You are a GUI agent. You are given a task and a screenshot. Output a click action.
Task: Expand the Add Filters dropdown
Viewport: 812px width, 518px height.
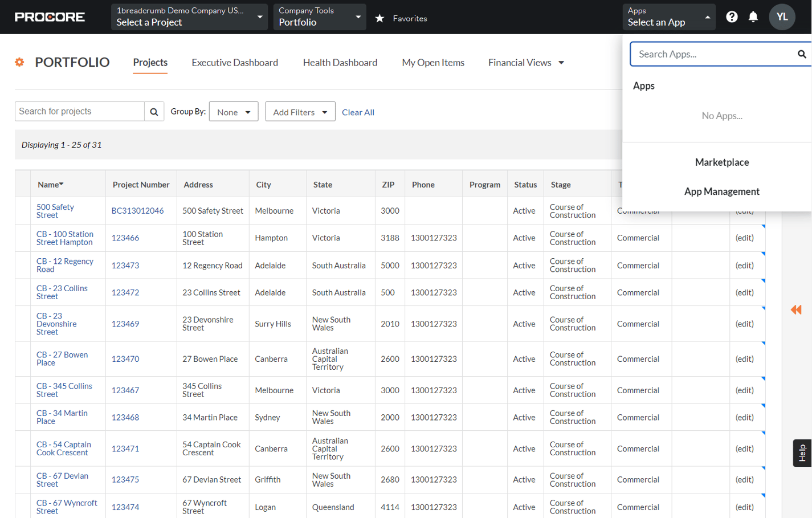coord(300,112)
